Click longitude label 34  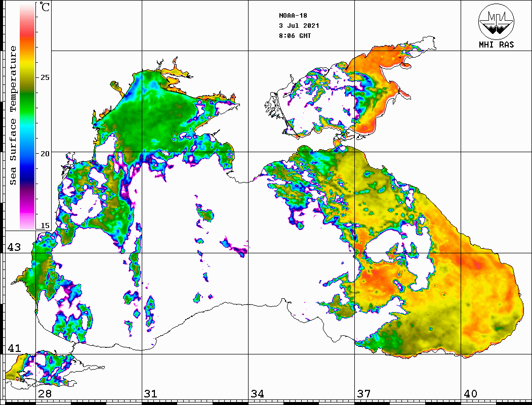tap(257, 394)
